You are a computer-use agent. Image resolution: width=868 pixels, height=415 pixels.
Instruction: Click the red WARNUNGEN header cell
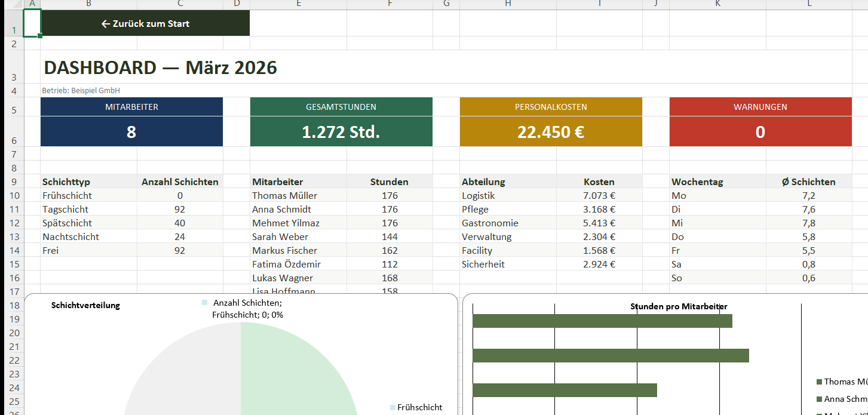pos(760,107)
